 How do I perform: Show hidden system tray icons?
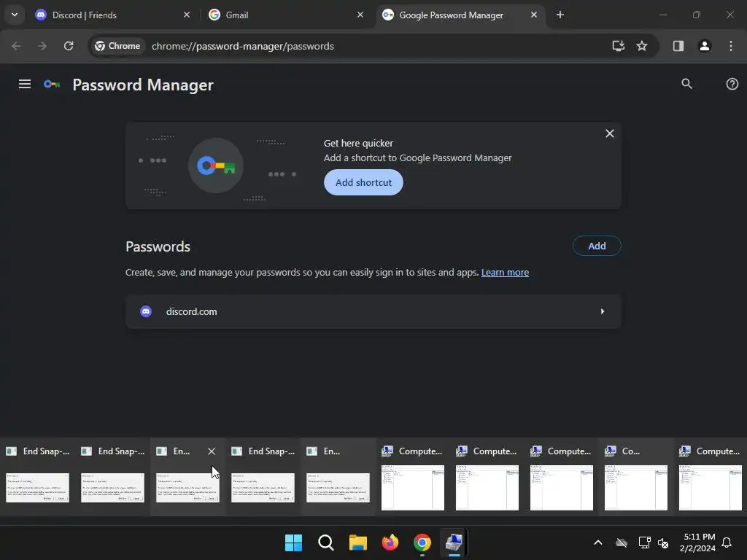(598, 542)
